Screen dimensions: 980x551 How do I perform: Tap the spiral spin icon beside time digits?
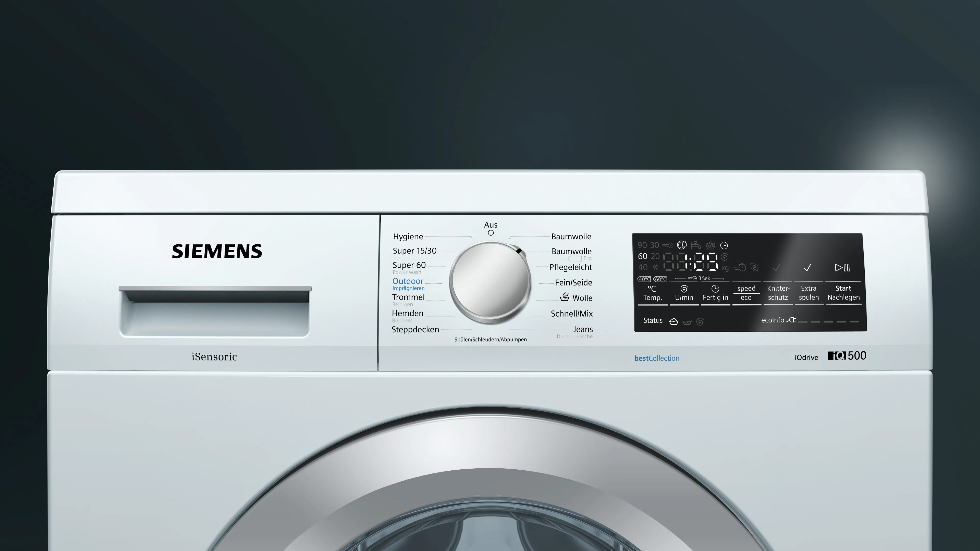[724, 257]
